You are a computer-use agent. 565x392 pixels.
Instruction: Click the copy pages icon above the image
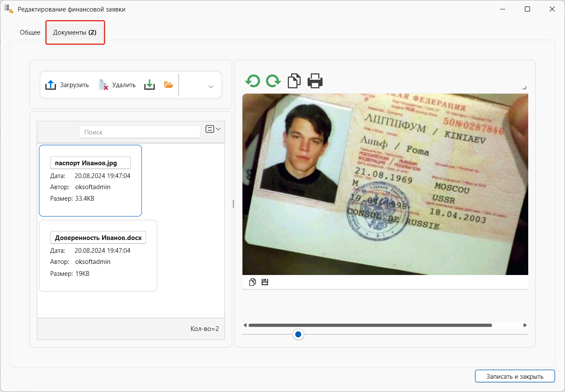(x=294, y=81)
